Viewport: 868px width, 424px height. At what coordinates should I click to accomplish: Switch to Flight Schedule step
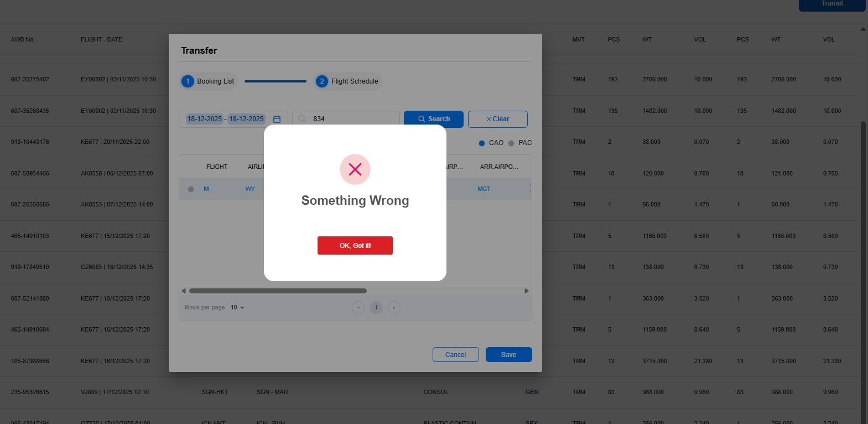coord(354,81)
